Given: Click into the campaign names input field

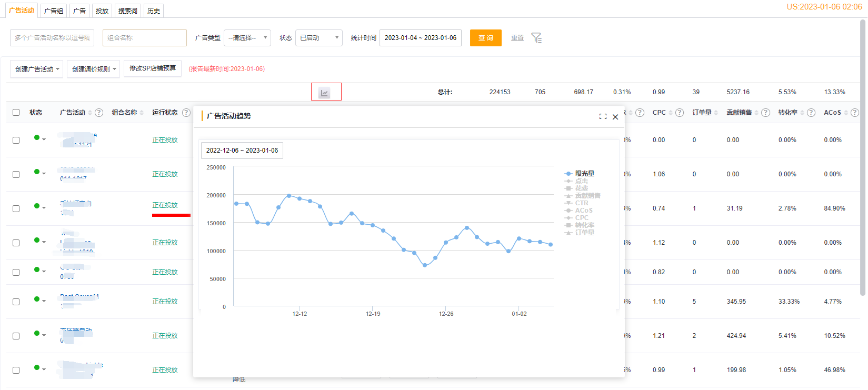Looking at the screenshot, I should (52, 38).
